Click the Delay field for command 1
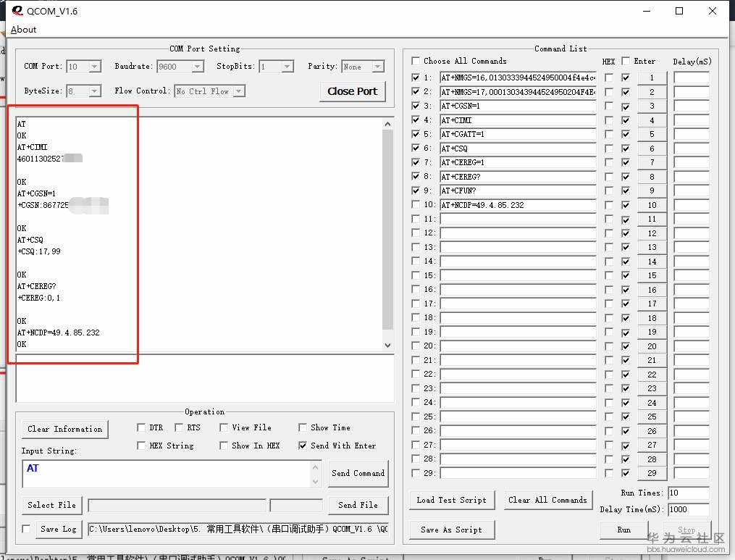 (692, 78)
